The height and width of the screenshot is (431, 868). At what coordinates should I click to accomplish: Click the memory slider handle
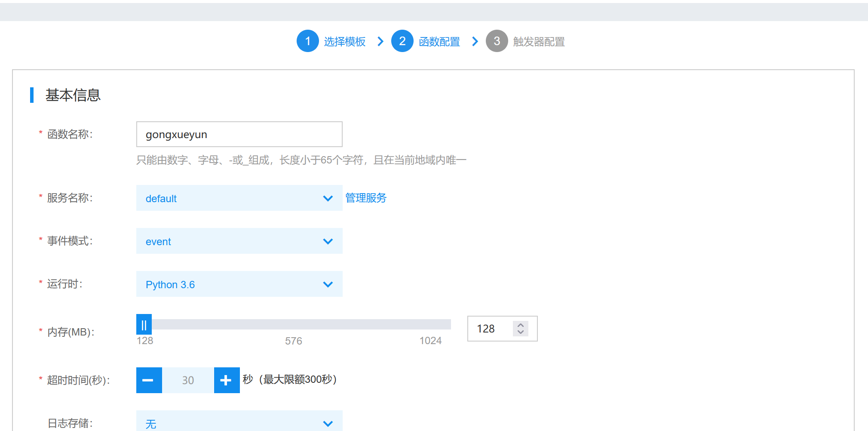click(144, 324)
